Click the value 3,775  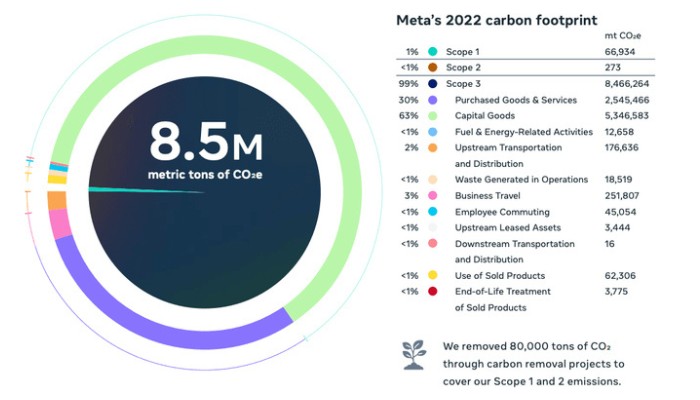[x=616, y=292]
